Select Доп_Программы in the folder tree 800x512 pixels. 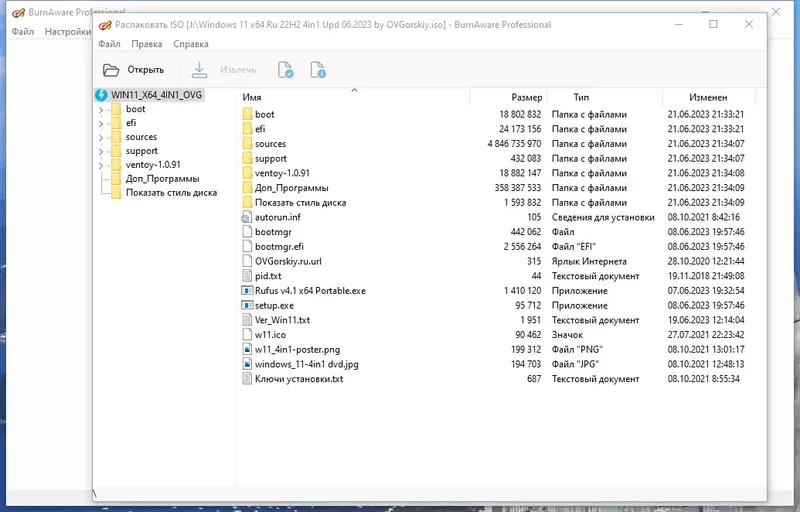click(162, 179)
